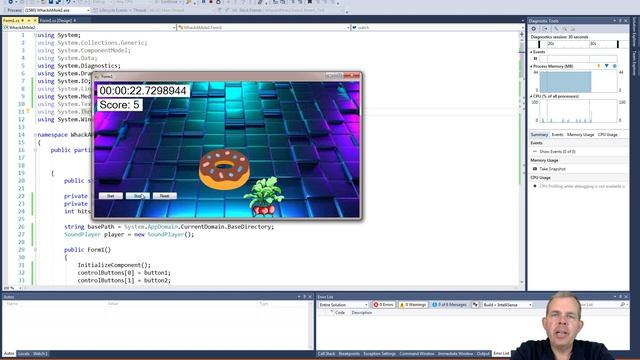Click the Reset button in the game form
This screenshot has width=640, height=360.
click(164, 196)
